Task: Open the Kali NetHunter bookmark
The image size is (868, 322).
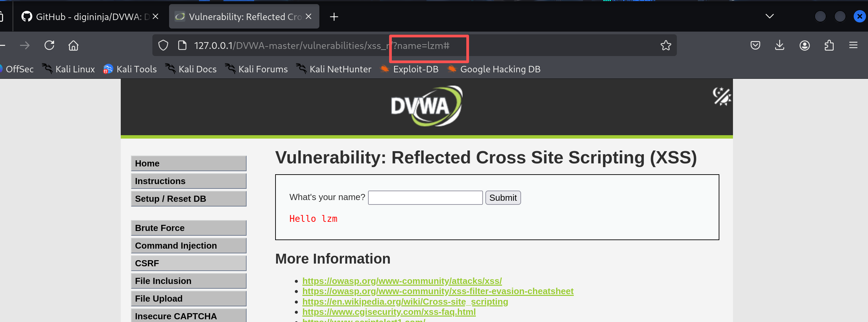Action: [334, 69]
